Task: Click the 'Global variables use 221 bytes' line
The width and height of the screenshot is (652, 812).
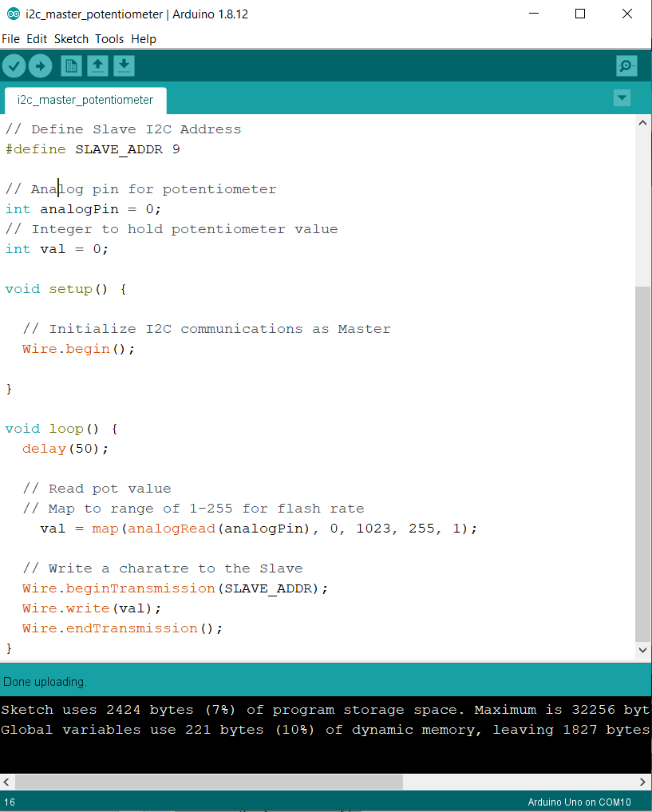Action: (325, 730)
